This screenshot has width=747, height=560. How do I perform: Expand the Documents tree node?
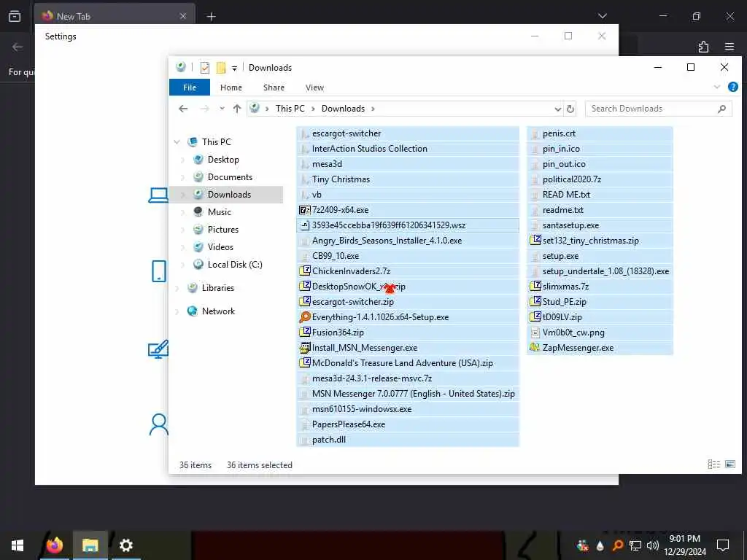click(x=182, y=177)
